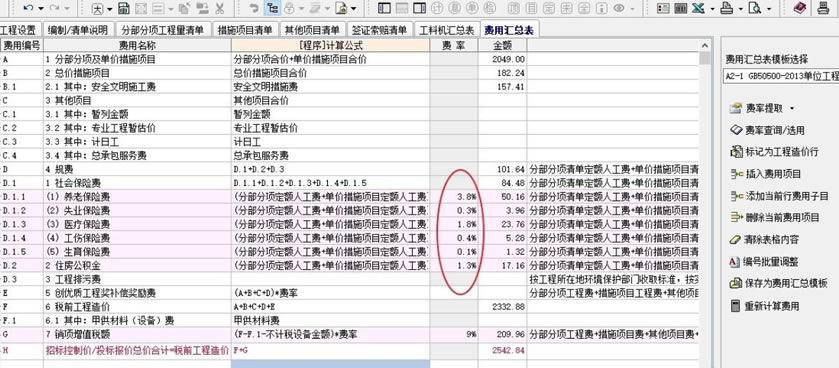Click the boxed 大 toolbar icon
The width and height of the screenshot is (839, 368).
[97, 9]
